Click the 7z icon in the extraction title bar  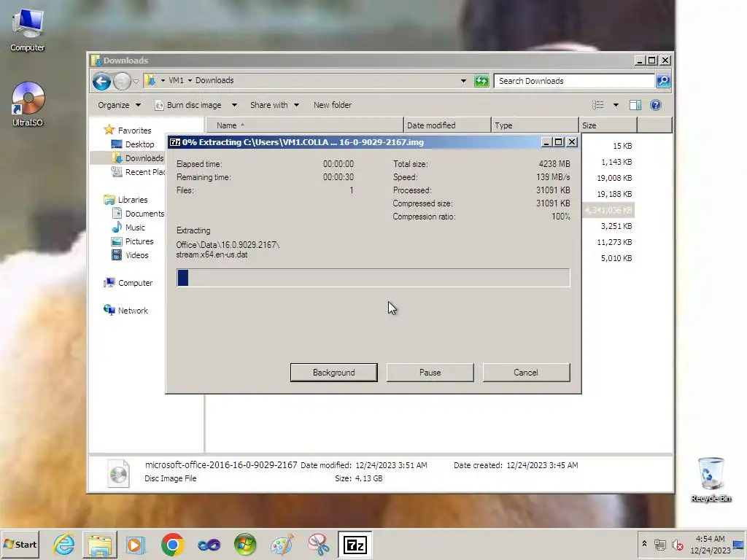point(175,142)
